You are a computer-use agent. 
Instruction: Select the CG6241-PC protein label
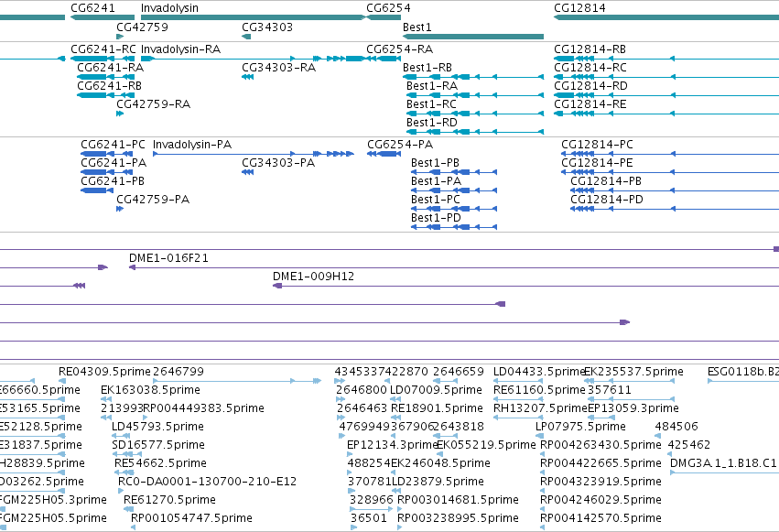(113, 145)
